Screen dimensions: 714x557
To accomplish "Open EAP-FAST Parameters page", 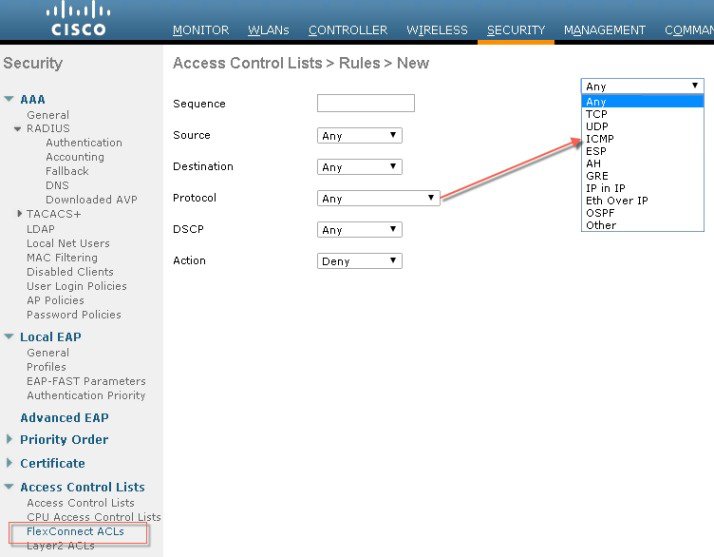I will coord(86,381).
